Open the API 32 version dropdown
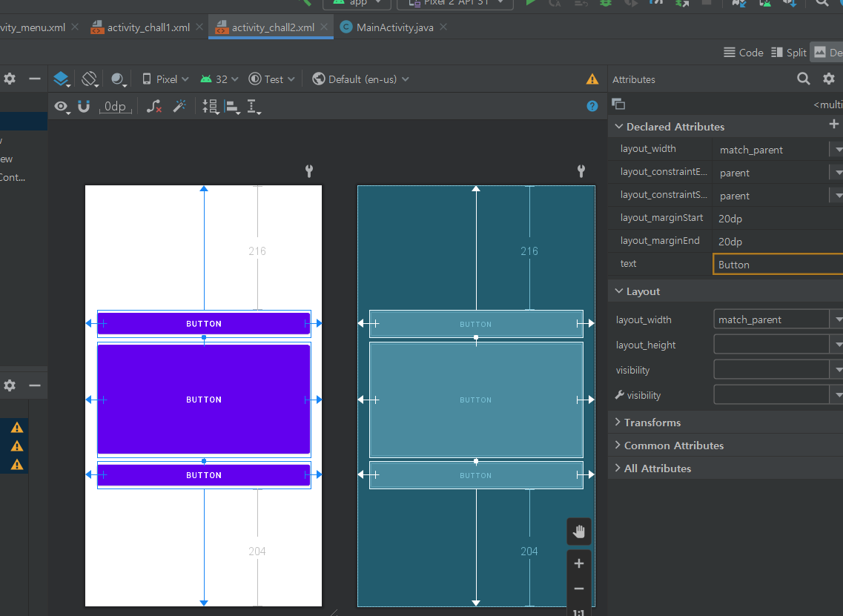This screenshot has height=616, width=843. (219, 79)
